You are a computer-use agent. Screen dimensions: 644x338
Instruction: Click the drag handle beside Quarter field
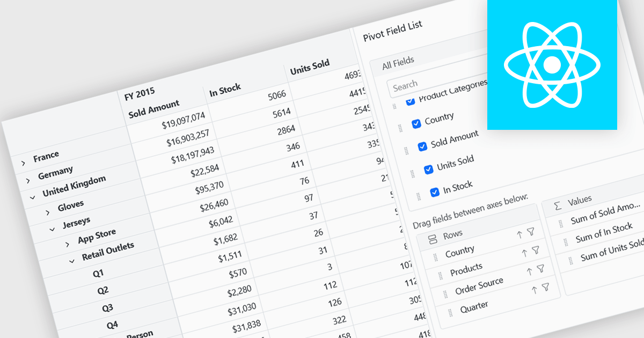(451, 312)
